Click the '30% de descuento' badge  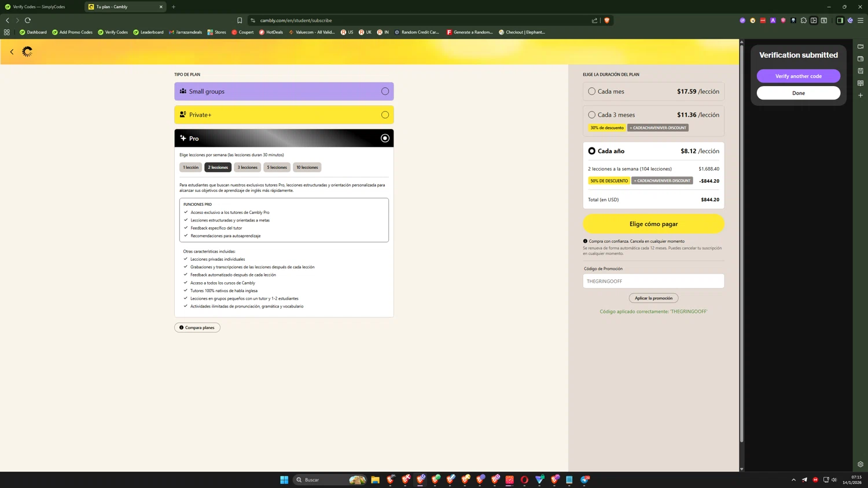pos(607,128)
